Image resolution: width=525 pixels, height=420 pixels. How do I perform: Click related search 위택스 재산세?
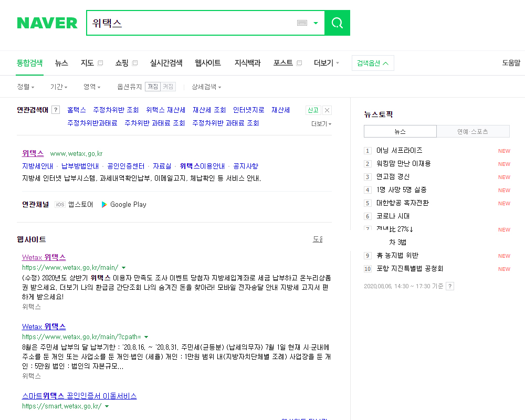pos(166,110)
